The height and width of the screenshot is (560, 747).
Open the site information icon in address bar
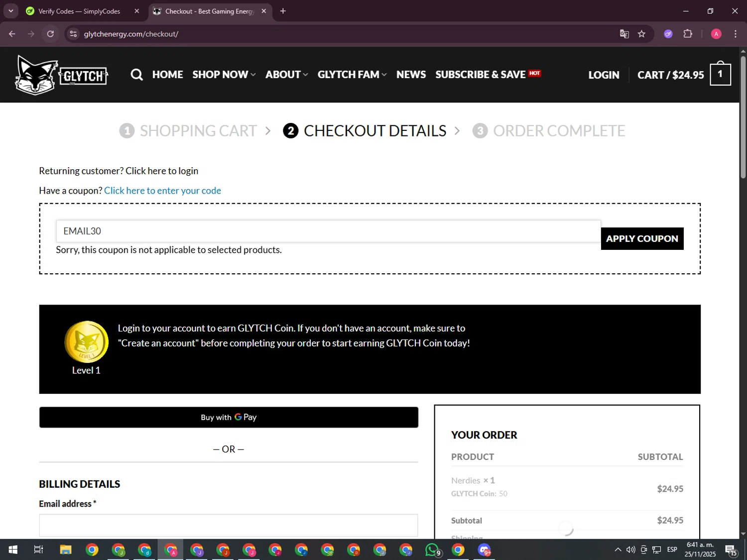[x=73, y=34]
